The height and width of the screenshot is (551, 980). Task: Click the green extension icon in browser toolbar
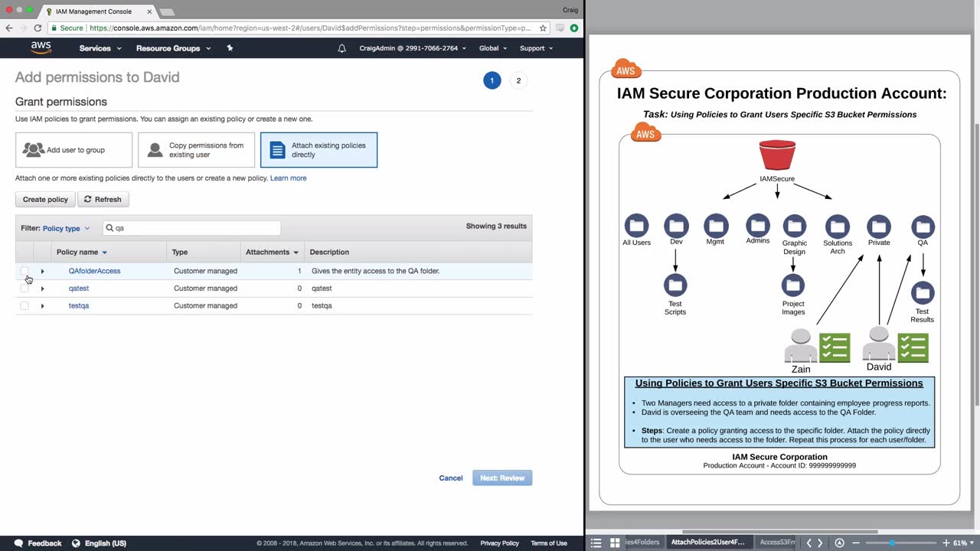point(574,28)
